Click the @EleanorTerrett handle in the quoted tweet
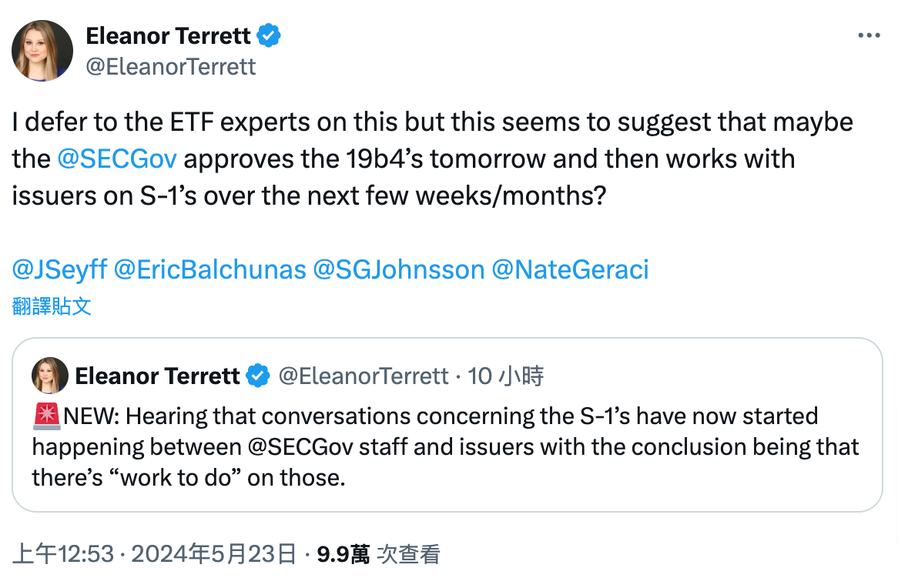Screen dimensions: 898x588 pyautogui.click(x=362, y=376)
